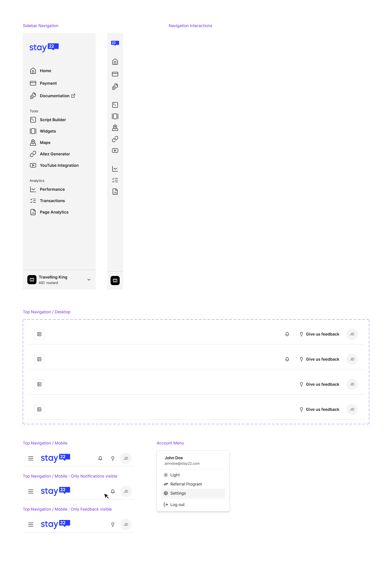The image size is (392, 577).
Task: Click the sidebar expand icon in second nav row
Action: (x=39, y=359)
